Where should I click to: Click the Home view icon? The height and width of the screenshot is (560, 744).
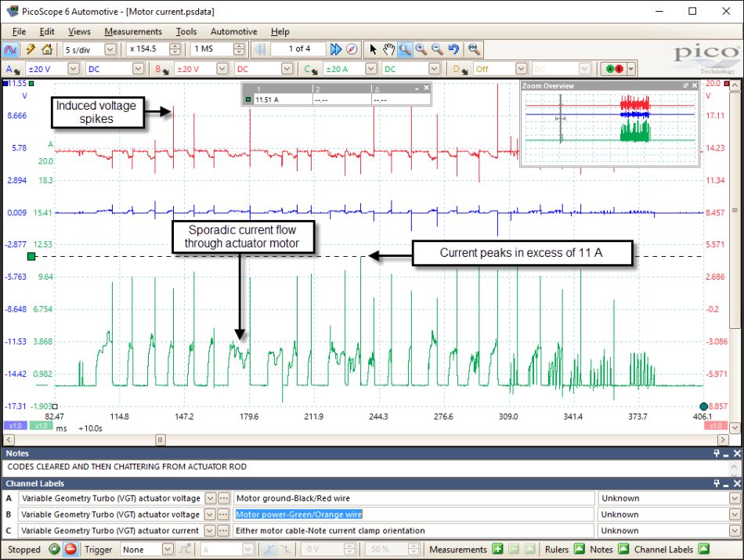(x=47, y=49)
